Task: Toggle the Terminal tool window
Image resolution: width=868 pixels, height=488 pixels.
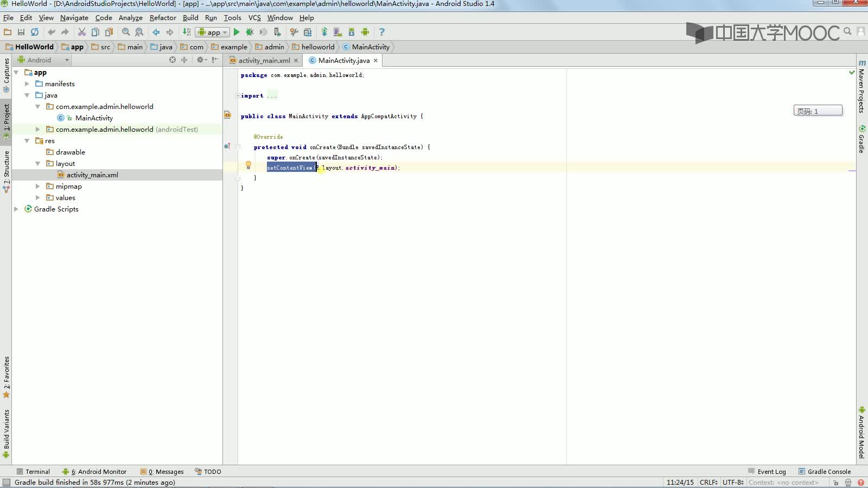Action: click(33, 472)
